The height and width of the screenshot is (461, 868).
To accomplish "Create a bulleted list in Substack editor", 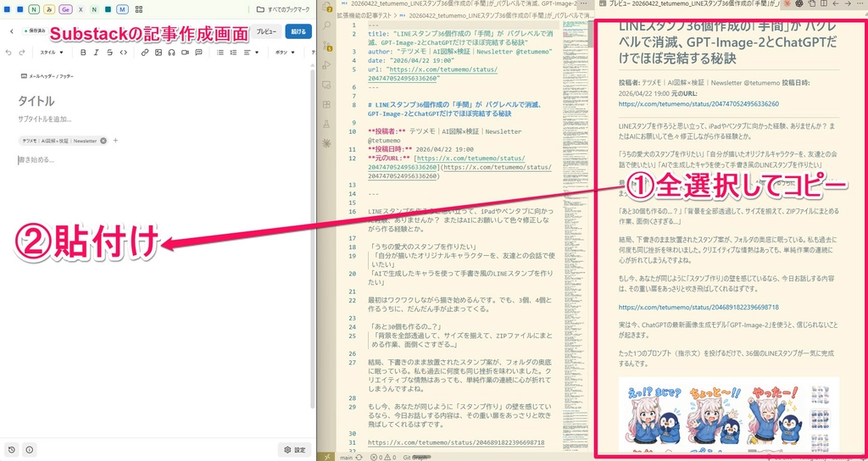I will click(220, 53).
